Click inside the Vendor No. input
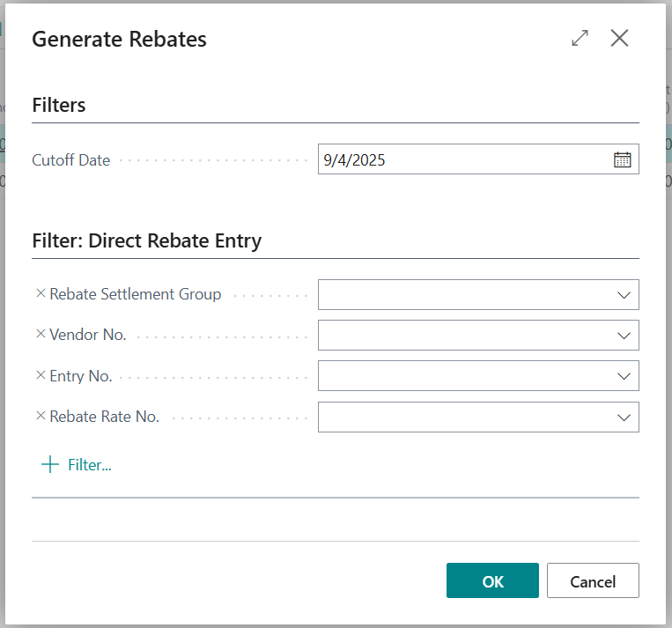Viewport: 672px width, 628px height. (462, 336)
